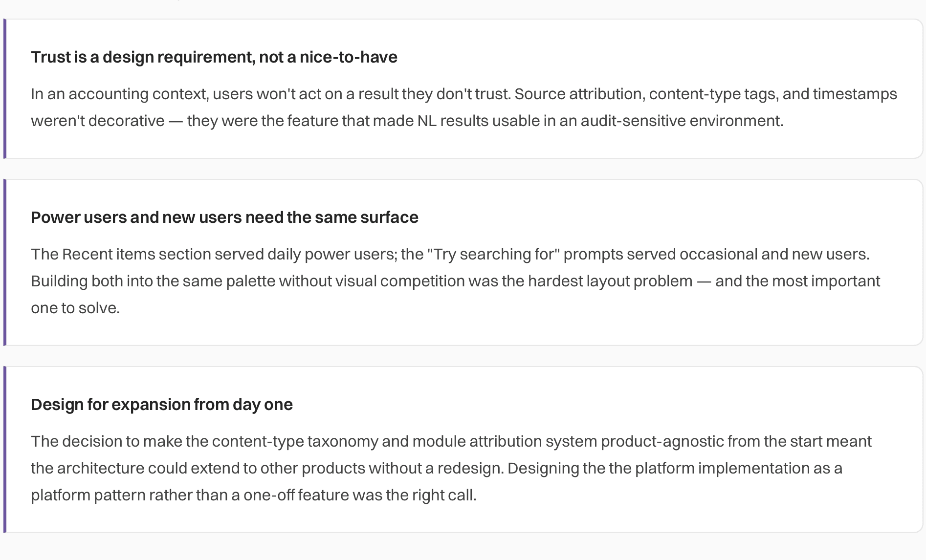Click the words 'audit-sensitive environment' in first card
The height and width of the screenshot is (560, 926).
pyautogui.click(x=682, y=121)
